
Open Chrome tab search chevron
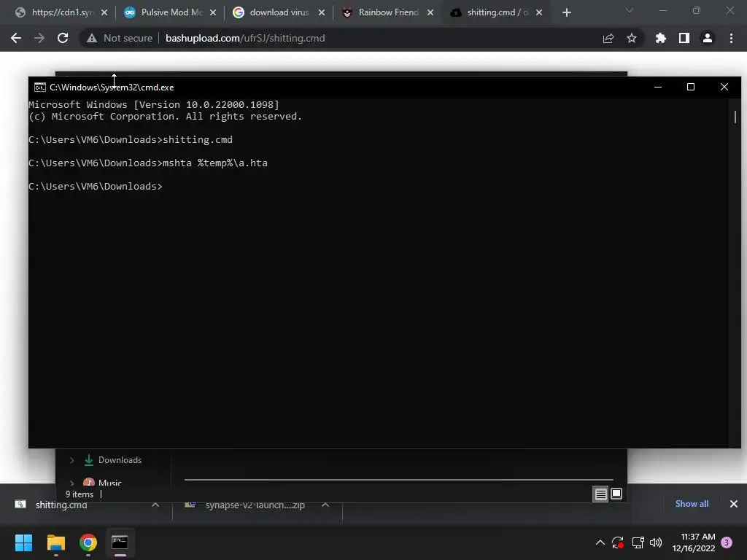click(630, 10)
